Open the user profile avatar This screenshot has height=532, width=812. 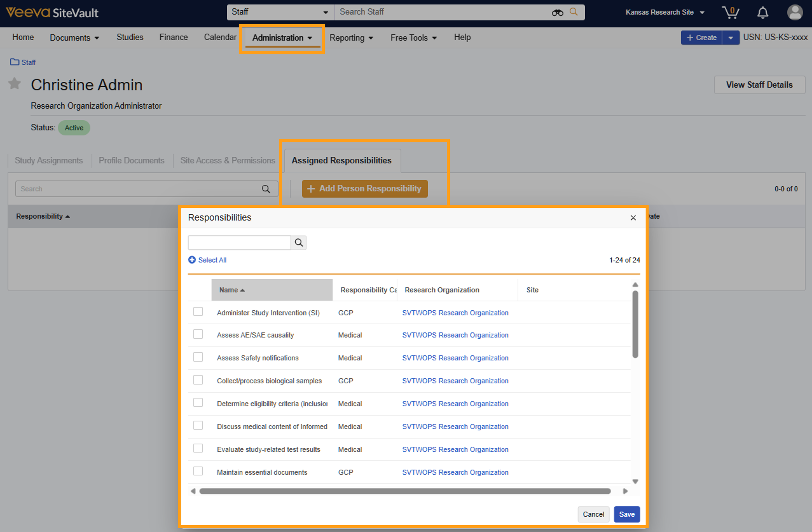[795, 13]
